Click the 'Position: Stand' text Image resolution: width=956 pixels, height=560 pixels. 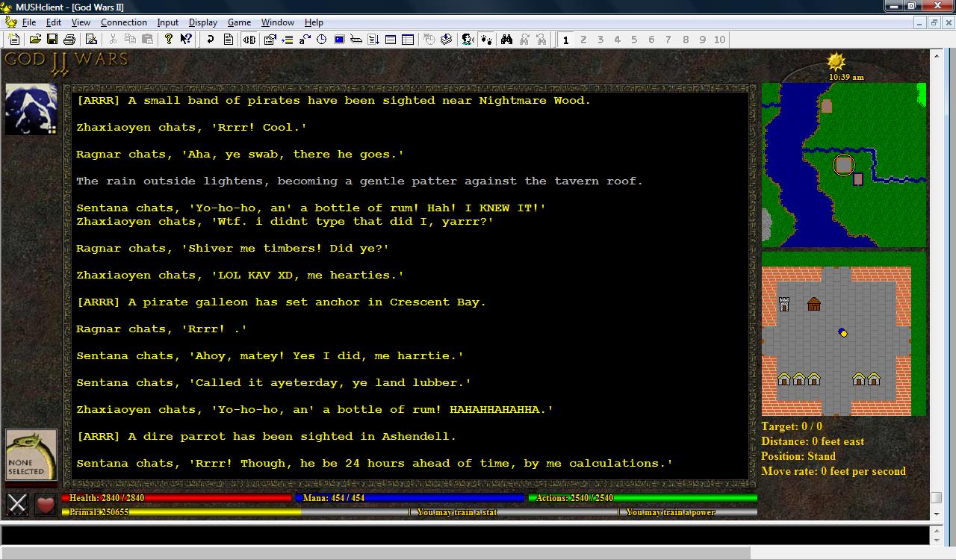click(x=798, y=456)
